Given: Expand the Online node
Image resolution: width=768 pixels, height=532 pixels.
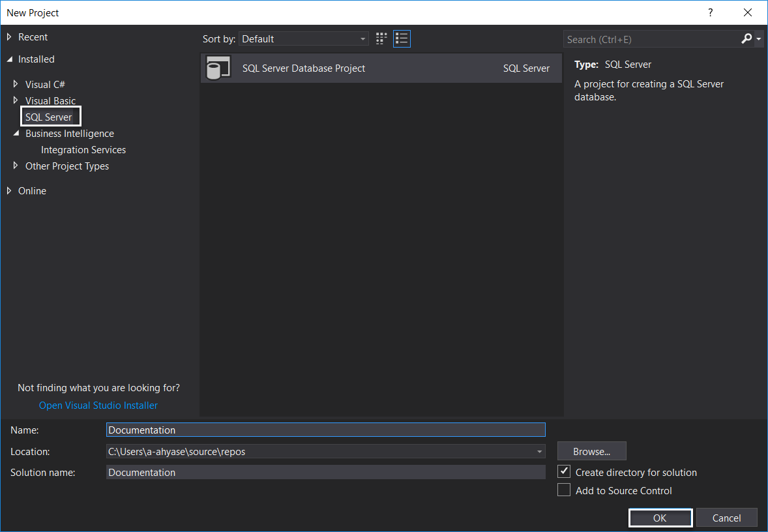Looking at the screenshot, I should [9, 190].
